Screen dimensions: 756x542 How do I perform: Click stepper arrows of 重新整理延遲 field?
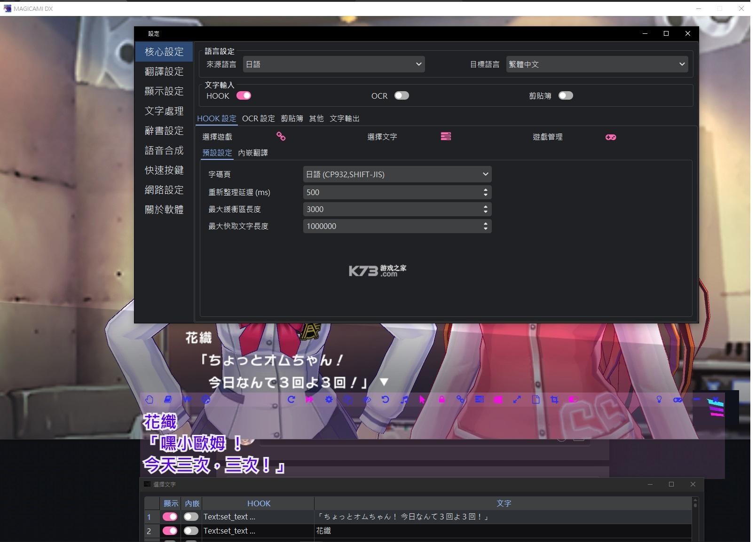point(486,192)
